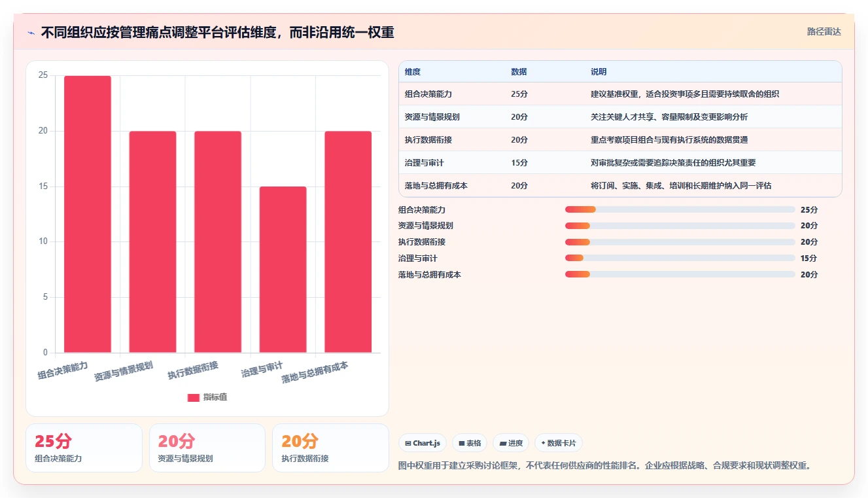Toggle the 指标值 legend swatch
Viewport: 868px width, 498px height.
pyautogui.click(x=194, y=397)
